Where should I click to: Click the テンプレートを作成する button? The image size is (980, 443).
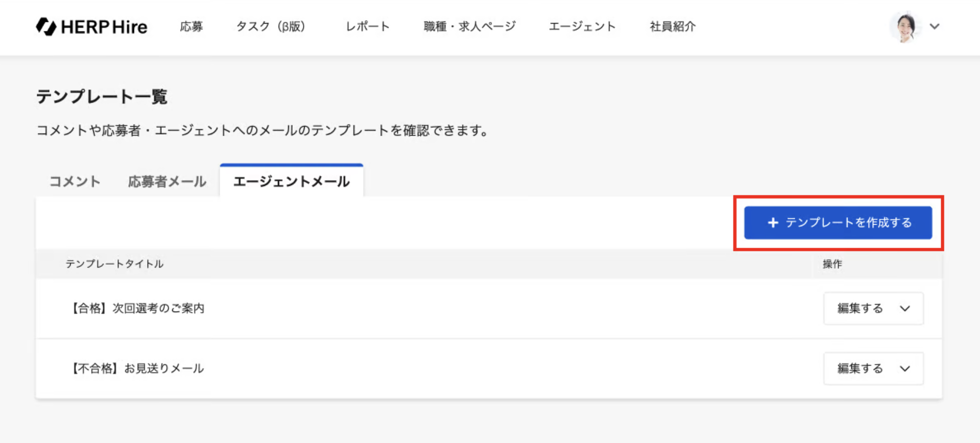click(x=848, y=223)
